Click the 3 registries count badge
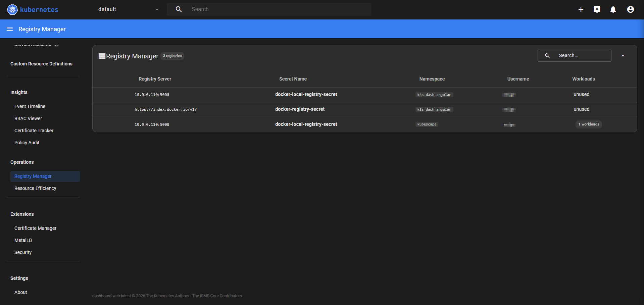 tap(172, 56)
